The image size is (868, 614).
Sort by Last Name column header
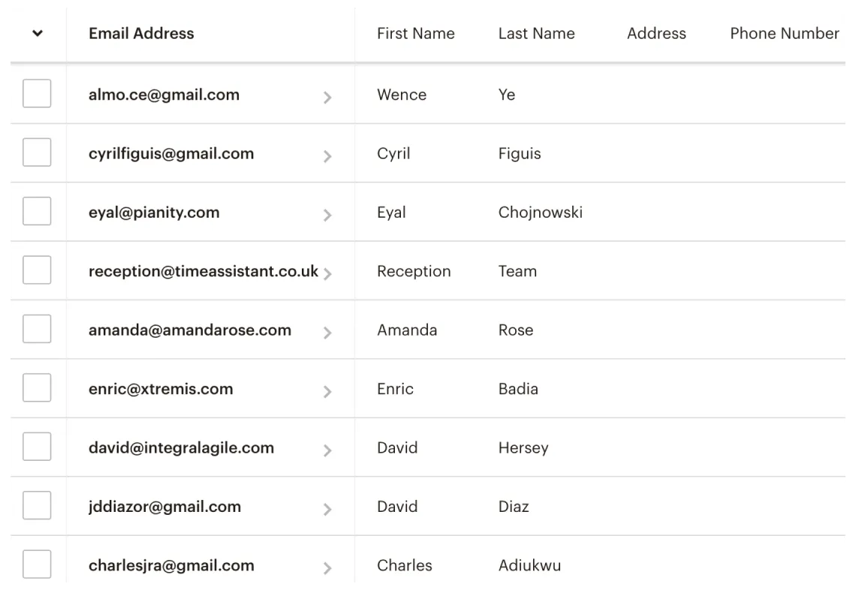pos(536,34)
